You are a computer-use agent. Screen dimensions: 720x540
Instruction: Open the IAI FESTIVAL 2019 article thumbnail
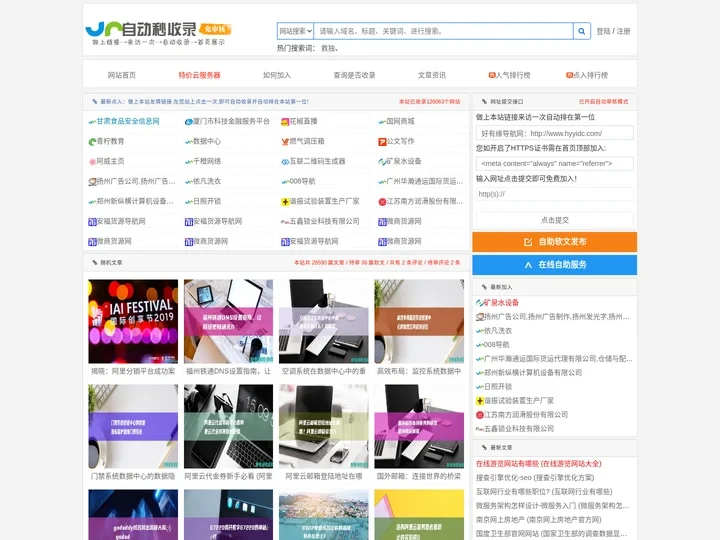point(133,321)
